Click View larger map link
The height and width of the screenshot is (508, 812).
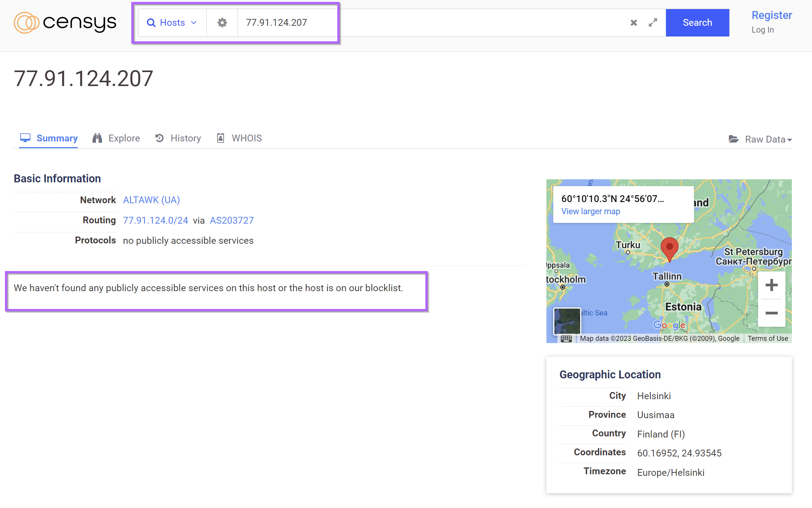(x=590, y=212)
